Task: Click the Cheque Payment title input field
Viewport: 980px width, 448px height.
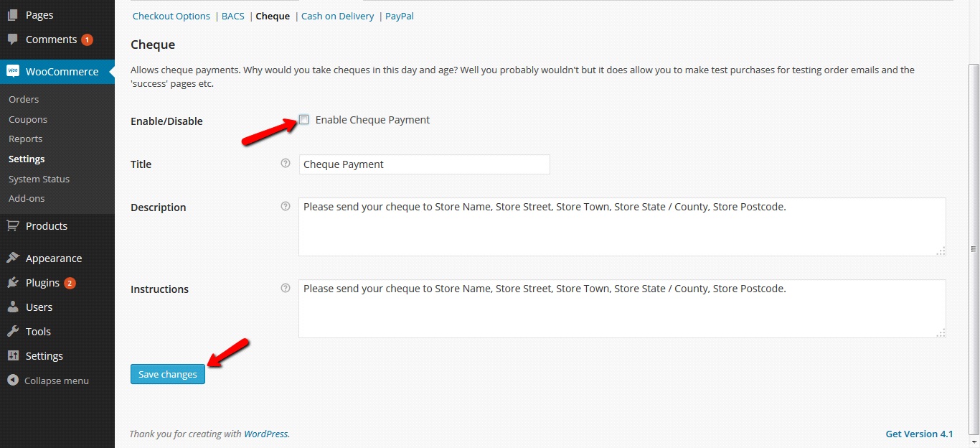Action: 425,164
